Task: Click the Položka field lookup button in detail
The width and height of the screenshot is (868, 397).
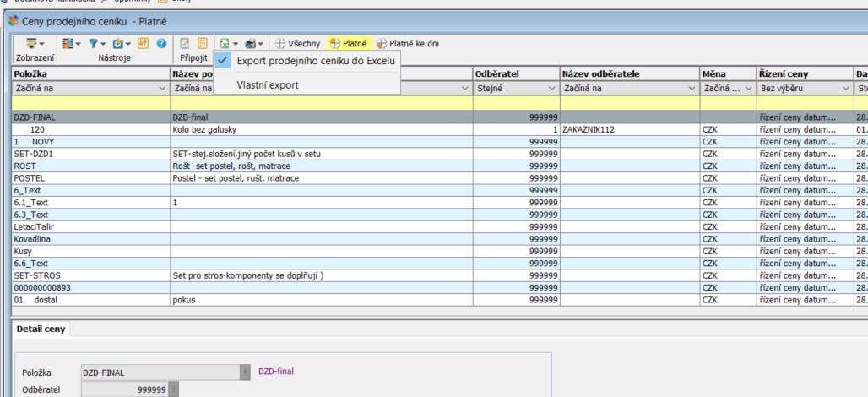Action: click(x=245, y=372)
